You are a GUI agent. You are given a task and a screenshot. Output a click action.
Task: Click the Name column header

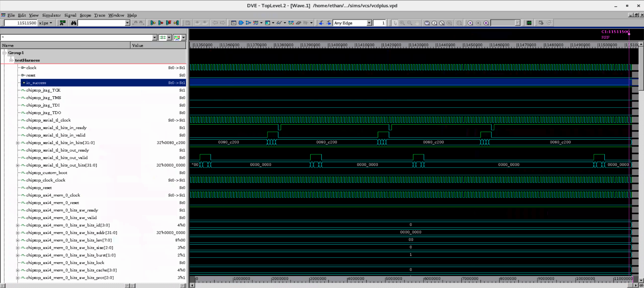[65, 45]
